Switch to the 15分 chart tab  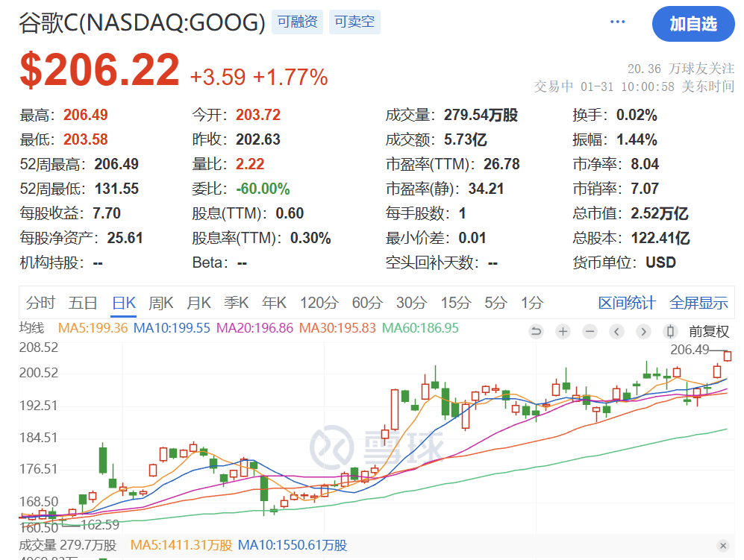455,303
